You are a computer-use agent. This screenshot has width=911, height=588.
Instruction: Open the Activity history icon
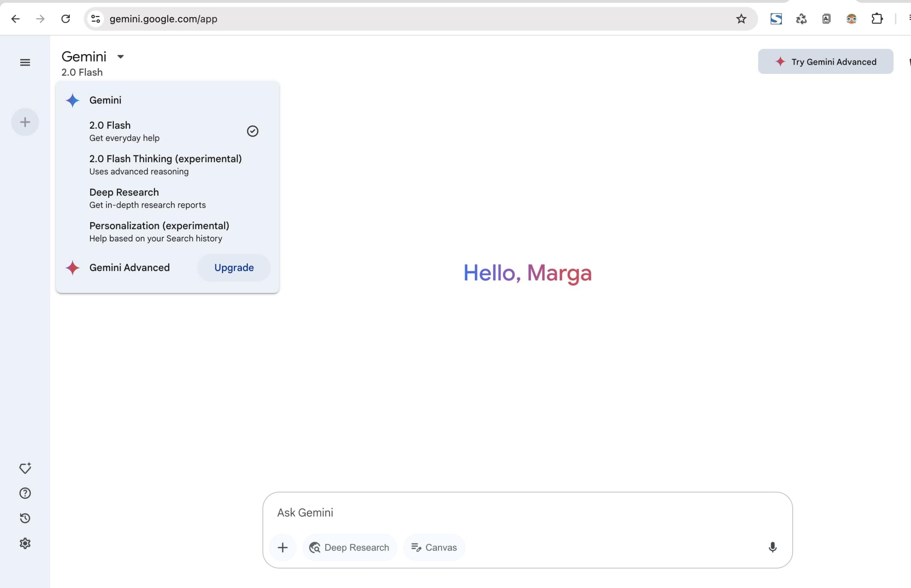25,518
